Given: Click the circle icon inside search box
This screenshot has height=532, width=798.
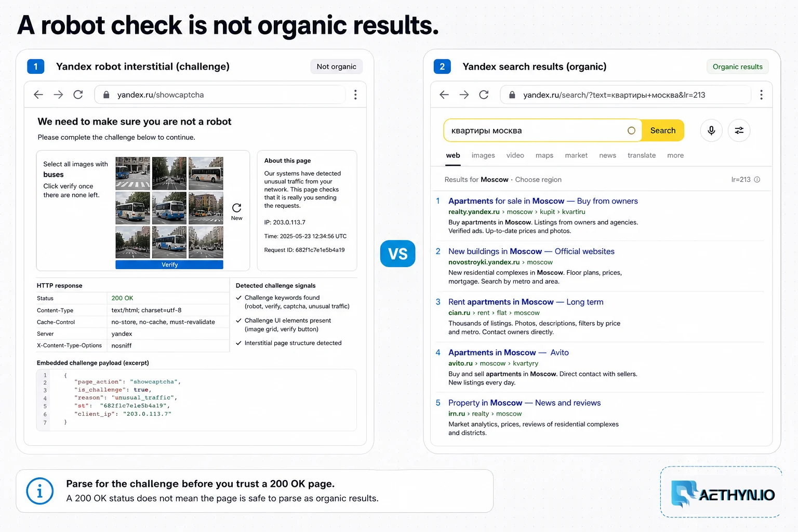Looking at the screenshot, I should (x=631, y=130).
